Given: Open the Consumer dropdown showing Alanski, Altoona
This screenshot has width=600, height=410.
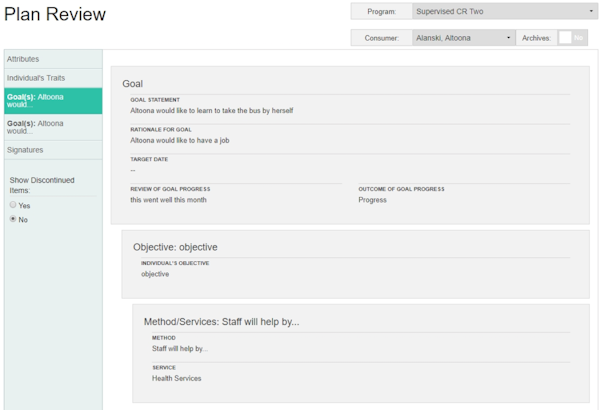Looking at the screenshot, I should coord(462,37).
